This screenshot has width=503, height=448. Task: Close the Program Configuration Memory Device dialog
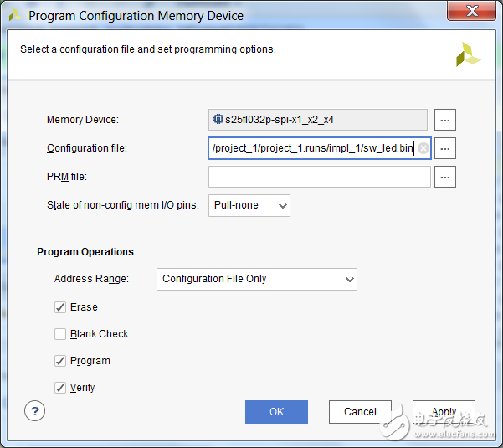pyautogui.click(x=472, y=12)
